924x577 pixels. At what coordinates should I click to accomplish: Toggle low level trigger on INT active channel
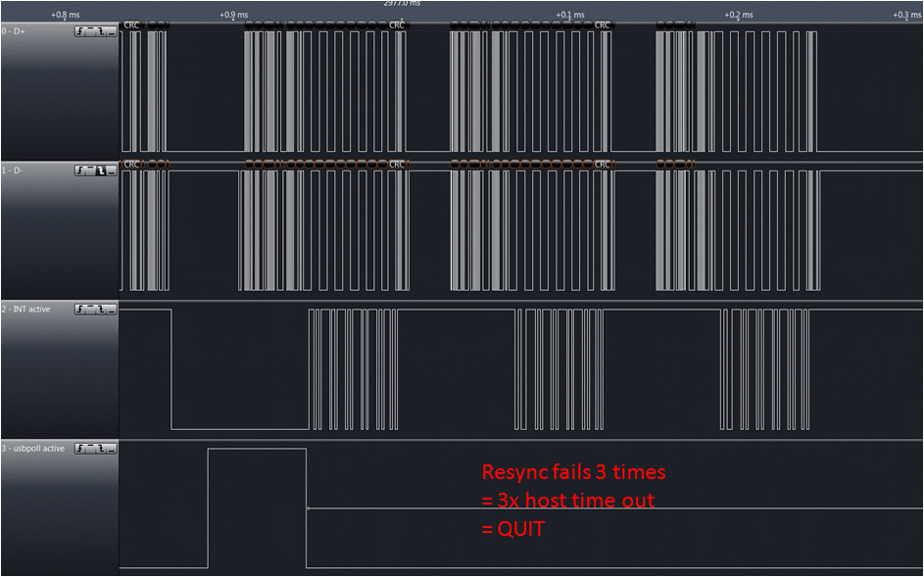[111, 310]
